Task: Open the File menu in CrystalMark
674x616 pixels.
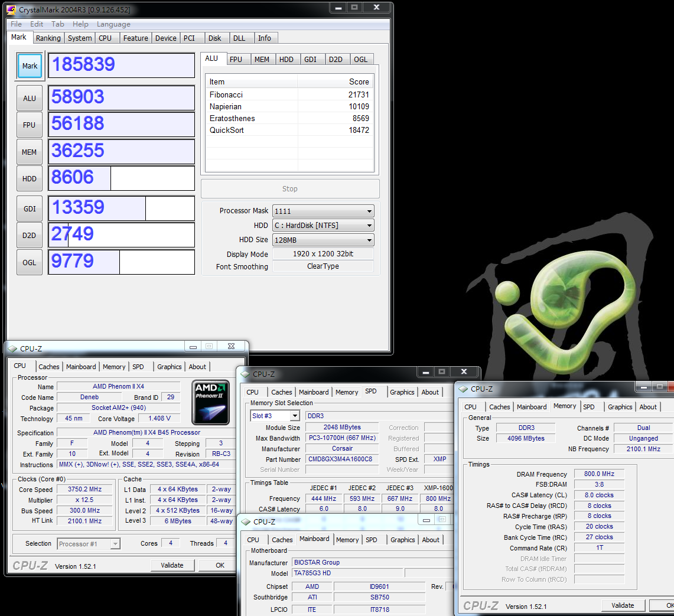Action: 17,24
